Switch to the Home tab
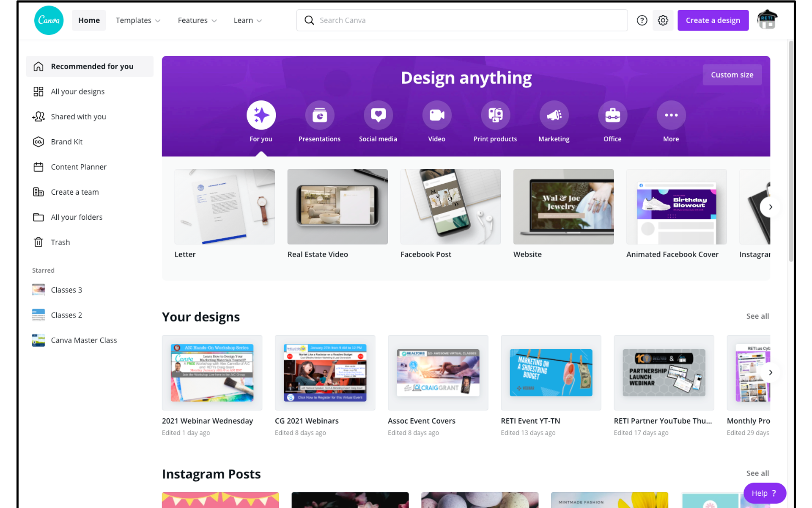 pos(89,20)
